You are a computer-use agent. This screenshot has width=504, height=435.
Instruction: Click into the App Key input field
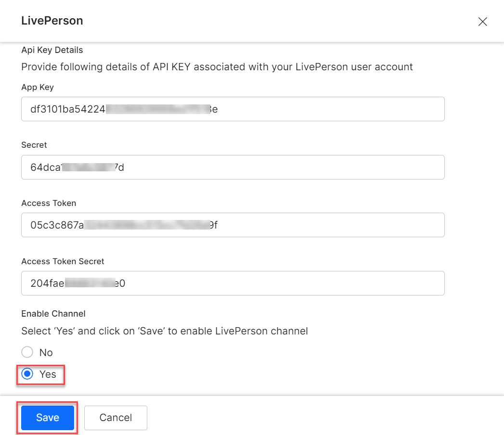click(233, 109)
